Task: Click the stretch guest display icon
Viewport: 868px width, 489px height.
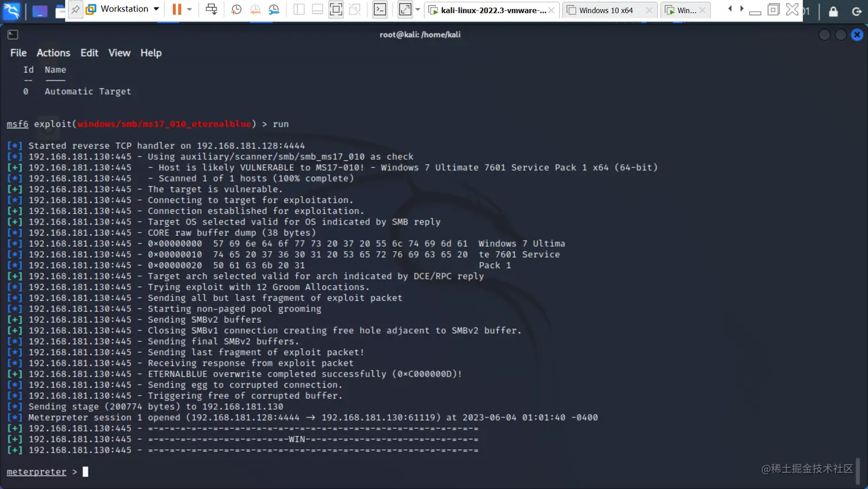Action: pyautogui.click(x=405, y=9)
